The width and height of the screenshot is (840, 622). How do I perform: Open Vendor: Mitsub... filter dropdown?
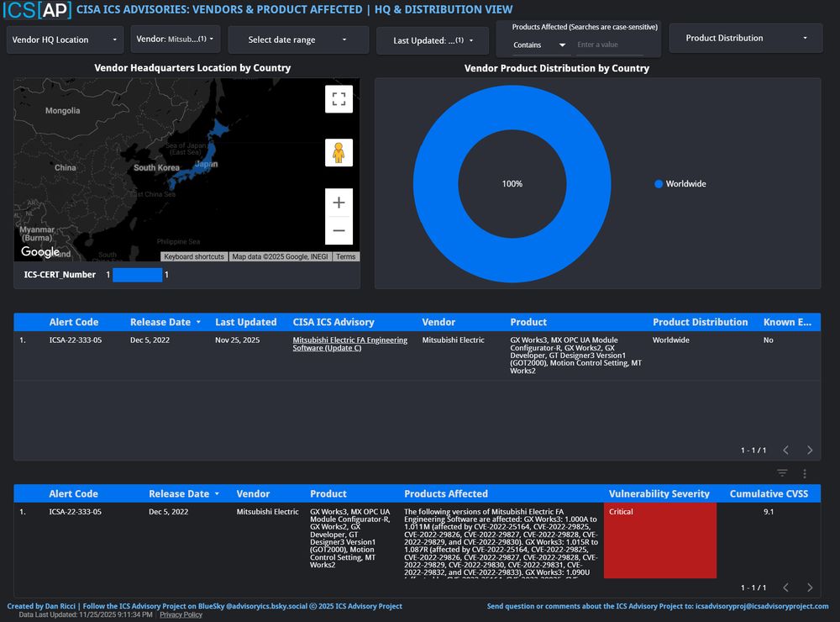coord(176,40)
